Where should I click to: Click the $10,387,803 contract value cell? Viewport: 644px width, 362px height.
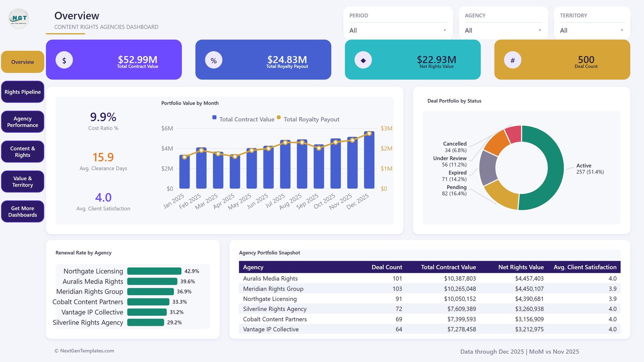pos(460,278)
